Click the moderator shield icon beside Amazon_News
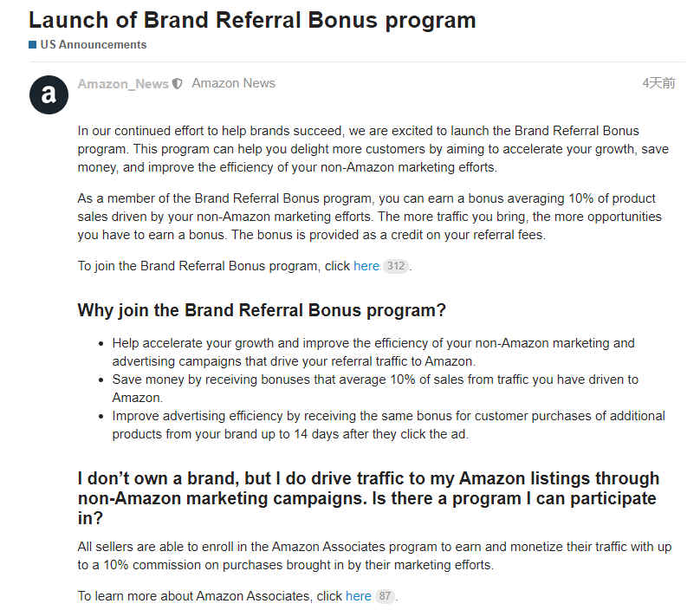700x610 pixels. coord(178,84)
